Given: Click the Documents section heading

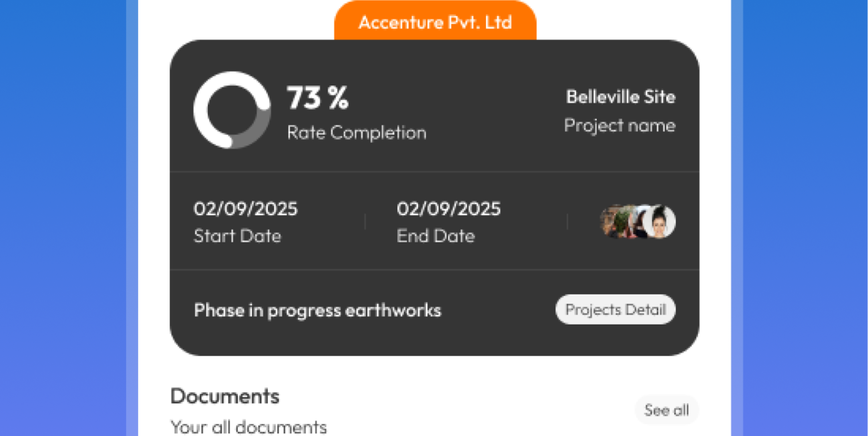Looking at the screenshot, I should 225,396.
